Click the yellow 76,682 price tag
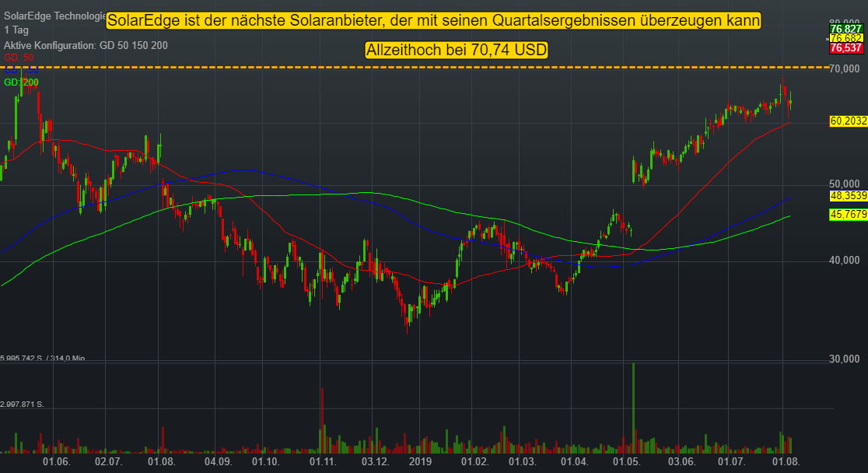The image size is (868, 473). [846, 38]
